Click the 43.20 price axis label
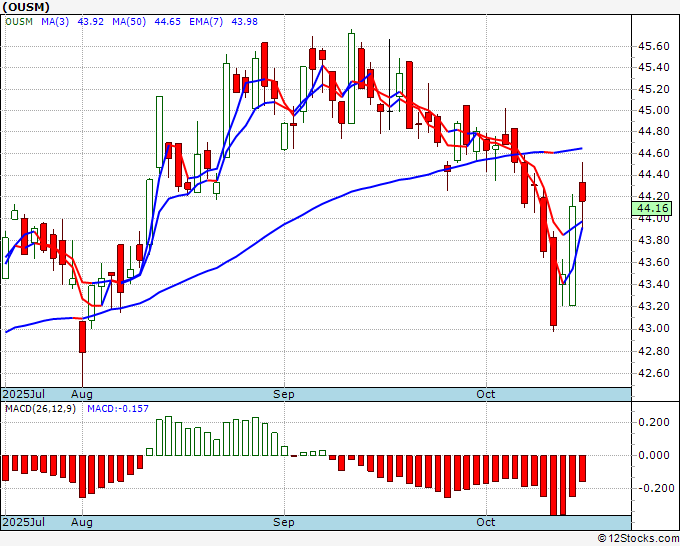The height and width of the screenshot is (546, 680). coord(653,307)
